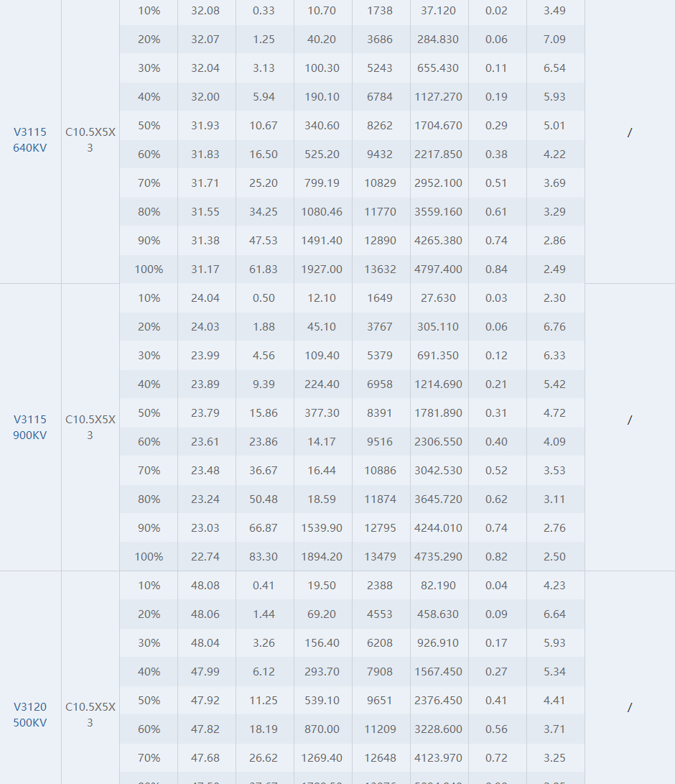
Task: Select the 13632 RPM value cell
Action: tap(380, 269)
